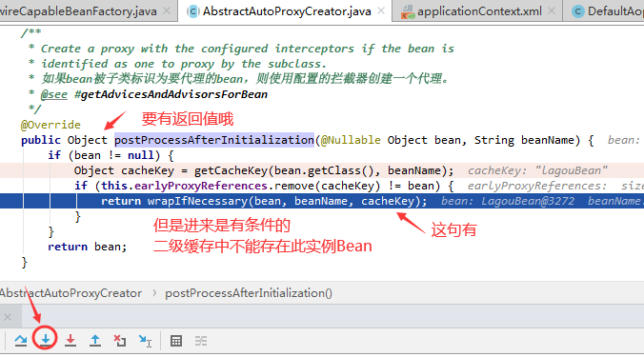Click the Drop Frame icon
644x357 pixels.
(120, 341)
